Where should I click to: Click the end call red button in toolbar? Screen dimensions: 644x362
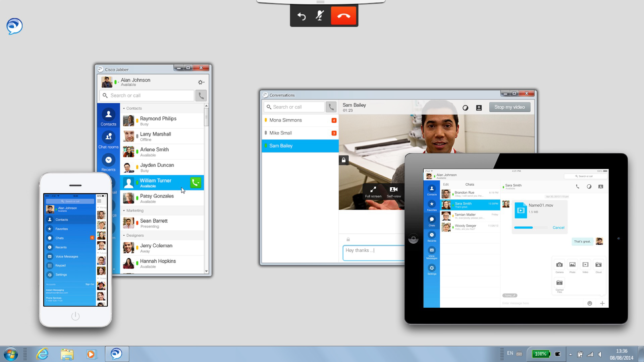(344, 15)
